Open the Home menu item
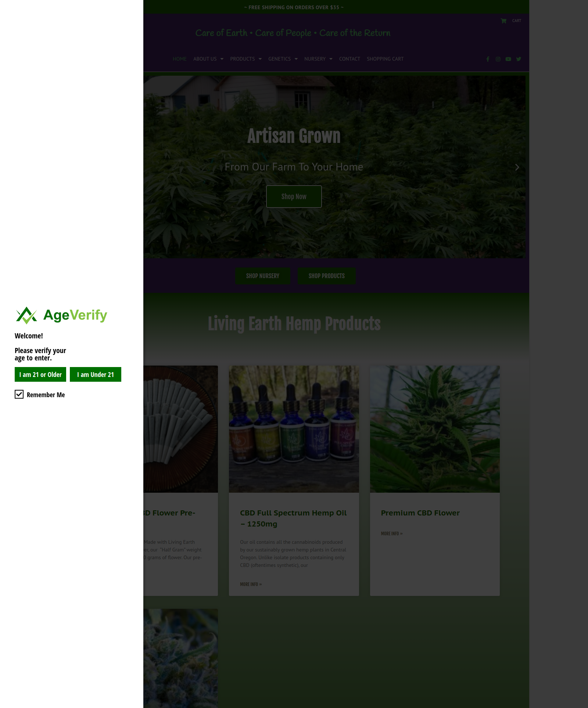Screen dimensions: 588x708 coord(180,59)
